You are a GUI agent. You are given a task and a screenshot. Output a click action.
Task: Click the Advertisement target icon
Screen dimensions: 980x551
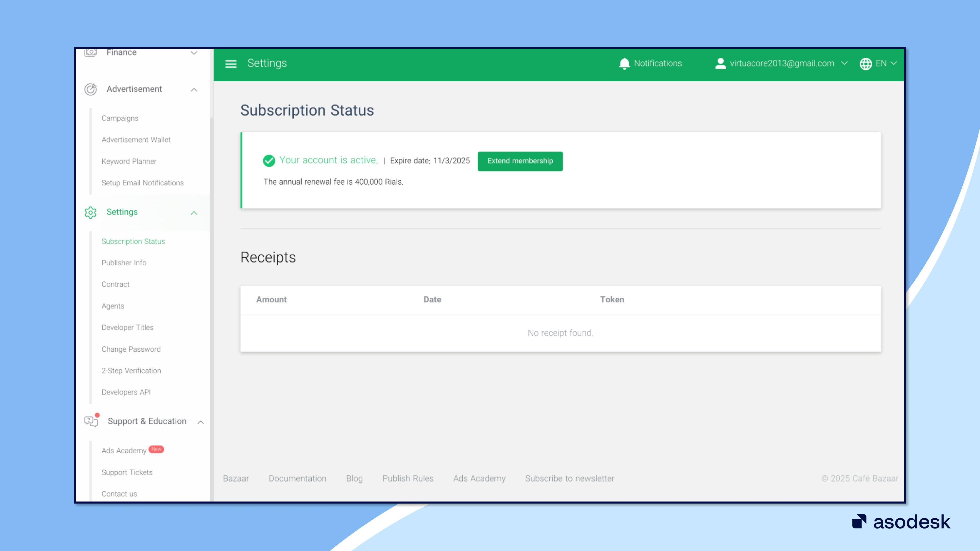(91, 89)
